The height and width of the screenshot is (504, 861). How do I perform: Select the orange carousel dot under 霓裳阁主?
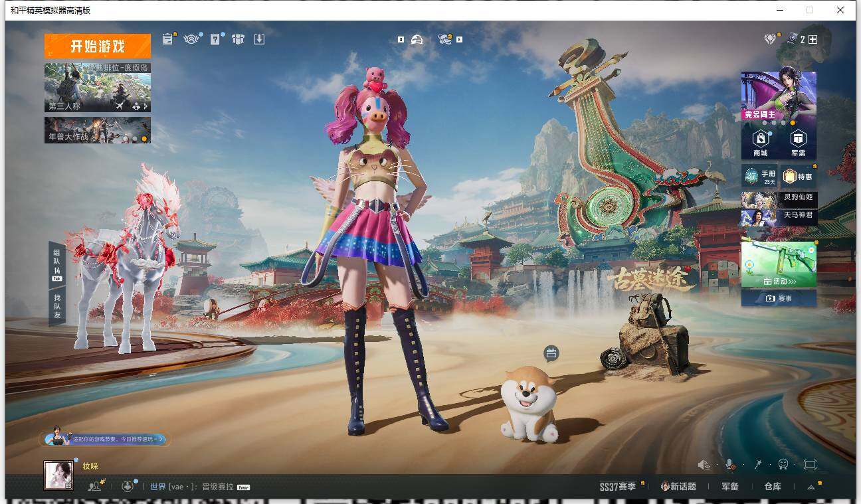pyautogui.click(x=792, y=123)
